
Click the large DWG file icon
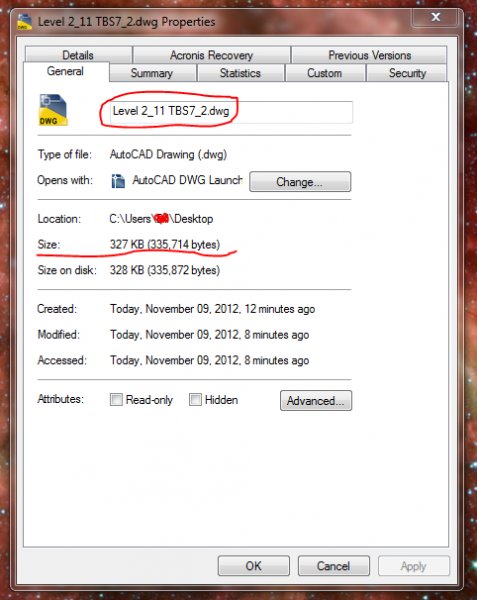[x=53, y=110]
